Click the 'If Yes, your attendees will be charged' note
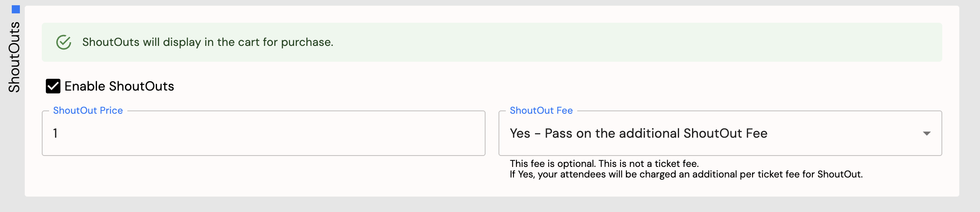The height and width of the screenshot is (212, 980). coord(686,174)
